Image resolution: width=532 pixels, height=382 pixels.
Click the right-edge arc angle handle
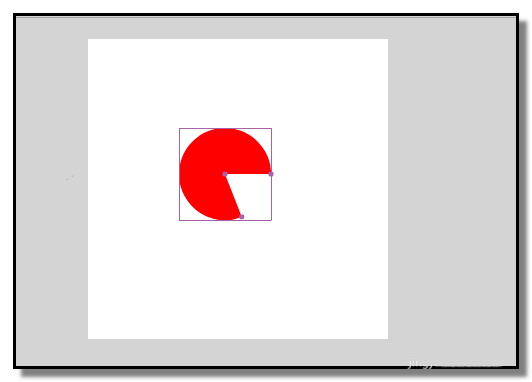click(271, 174)
